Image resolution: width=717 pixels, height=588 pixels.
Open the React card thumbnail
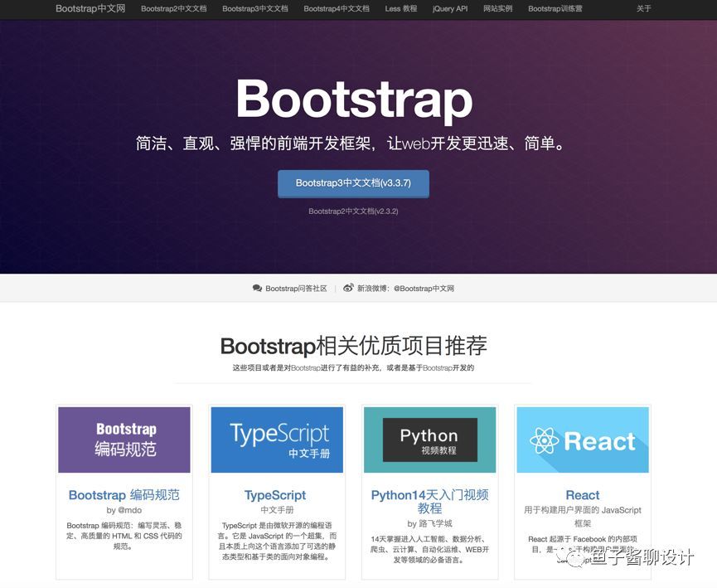click(x=583, y=440)
